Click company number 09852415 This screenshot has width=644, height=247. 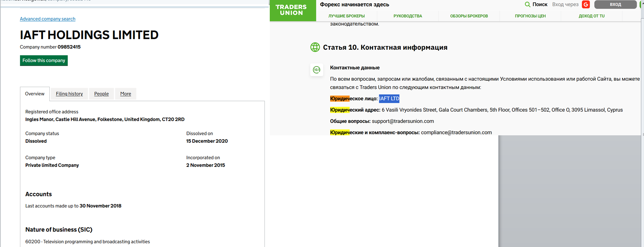click(69, 47)
